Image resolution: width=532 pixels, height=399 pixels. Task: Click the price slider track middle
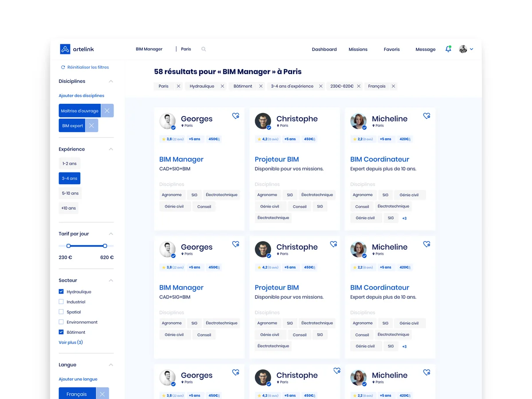coord(86,246)
